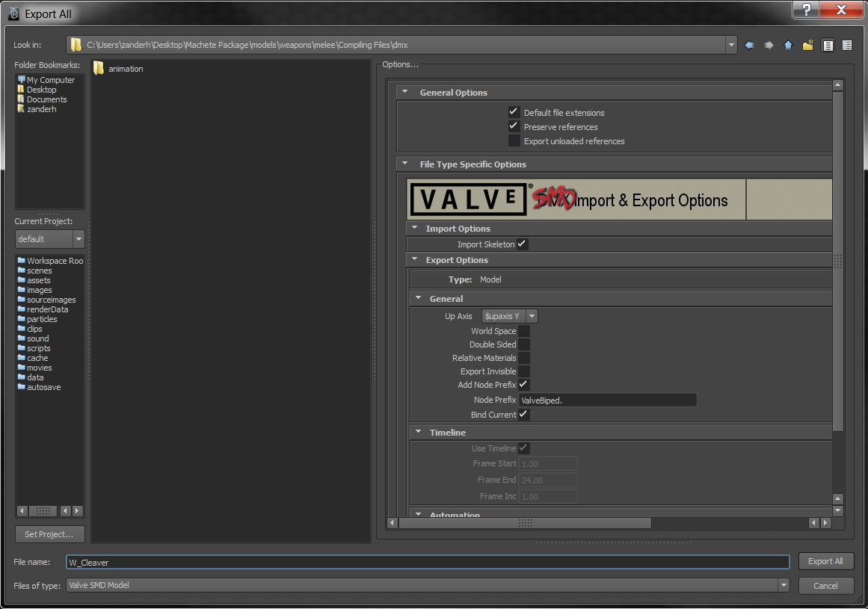Screen dimensions: 868x609
Task: Toggle Default file extensions checkbox
Action: (x=514, y=112)
